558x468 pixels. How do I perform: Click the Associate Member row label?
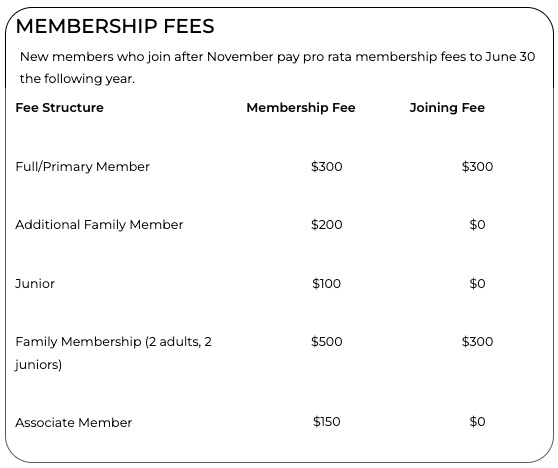pyautogui.click(x=73, y=422)
